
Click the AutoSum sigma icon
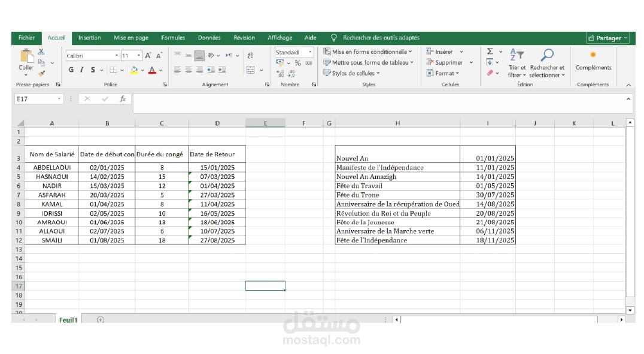click(490, 52)
